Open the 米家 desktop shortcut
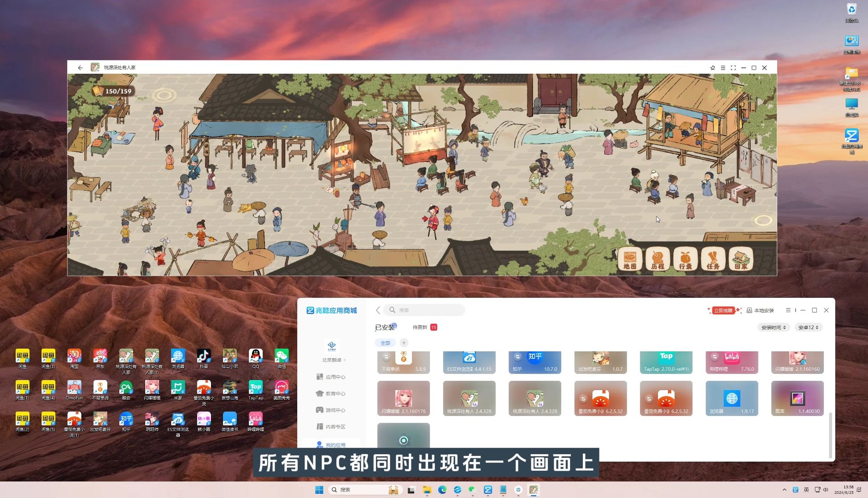This screenshot has height=498, width=868. click(x=178, y=390)
